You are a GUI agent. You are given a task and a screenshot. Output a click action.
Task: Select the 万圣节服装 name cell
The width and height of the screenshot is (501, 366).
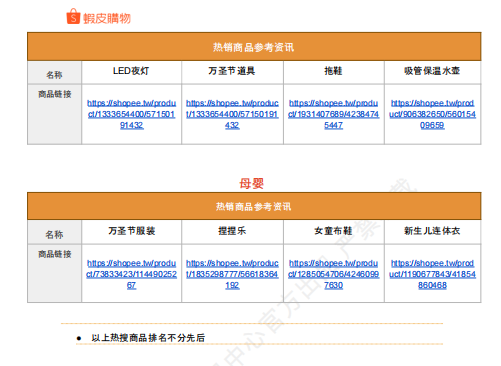point(131,232)
